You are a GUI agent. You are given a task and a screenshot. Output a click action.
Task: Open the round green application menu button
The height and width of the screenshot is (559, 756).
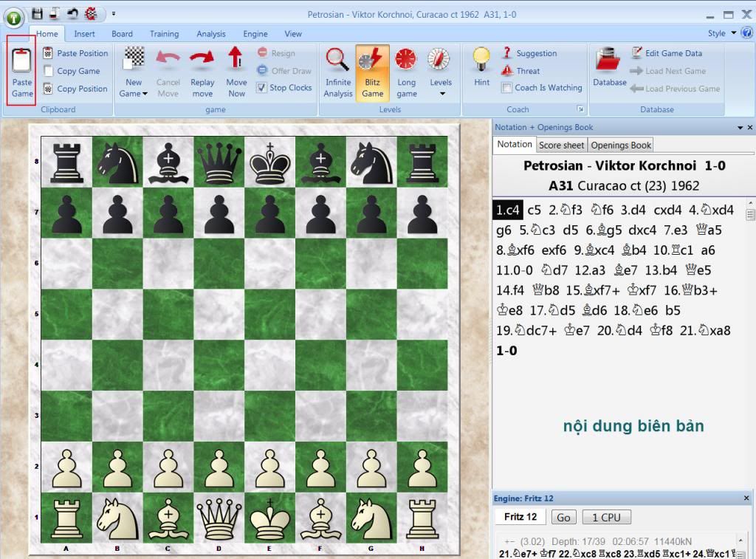[13, 18]
